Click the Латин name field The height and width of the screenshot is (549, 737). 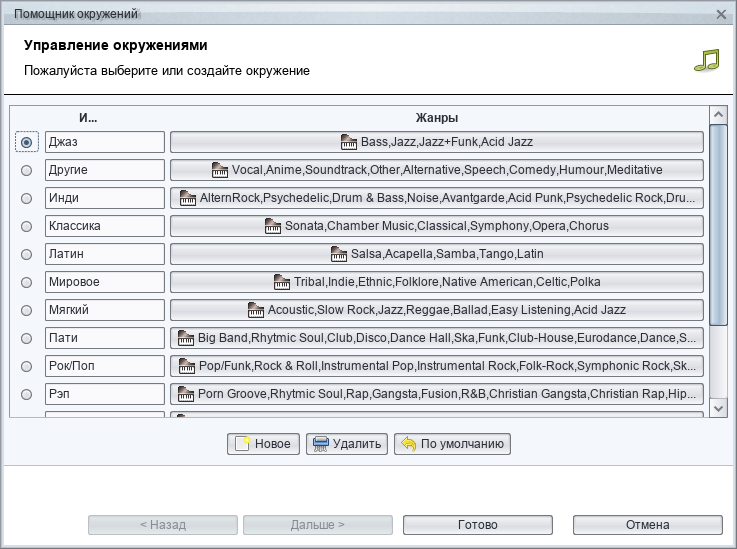105,254
